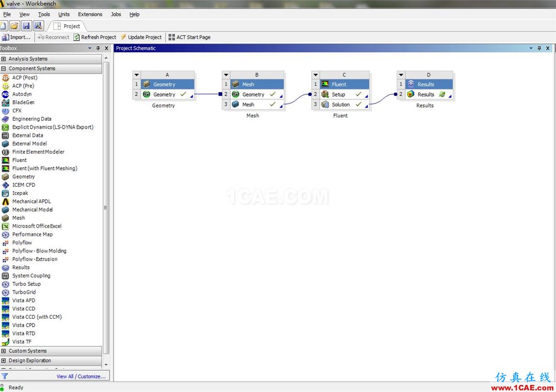Select BladeGen component system
The width and height of the screenshot is (556, 392).
(x=23, y=102)
